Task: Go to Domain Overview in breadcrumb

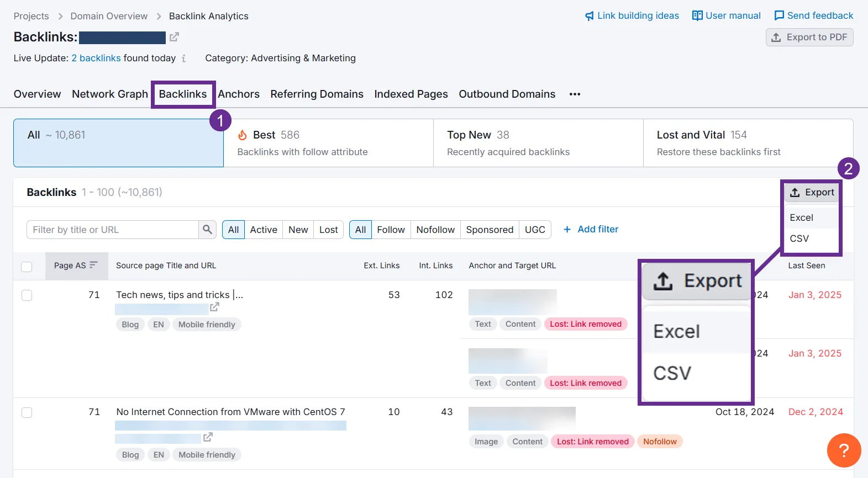Action: pos(109,17)
